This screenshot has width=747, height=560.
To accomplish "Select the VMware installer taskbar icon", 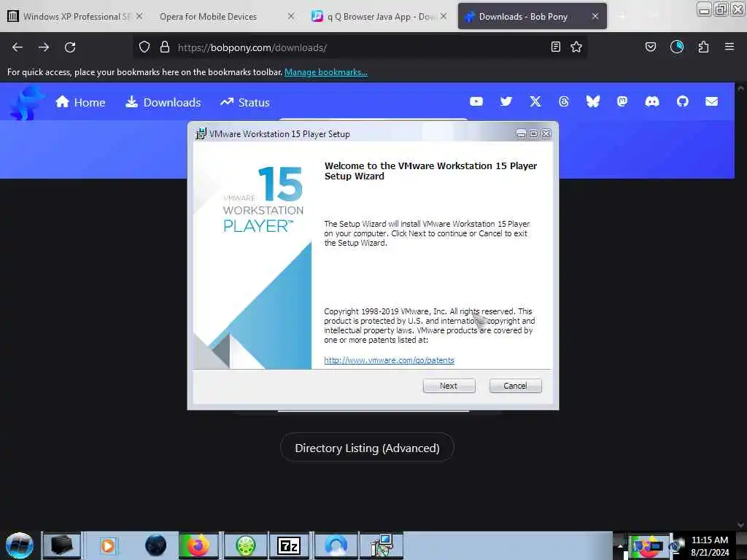I will 382,545.
